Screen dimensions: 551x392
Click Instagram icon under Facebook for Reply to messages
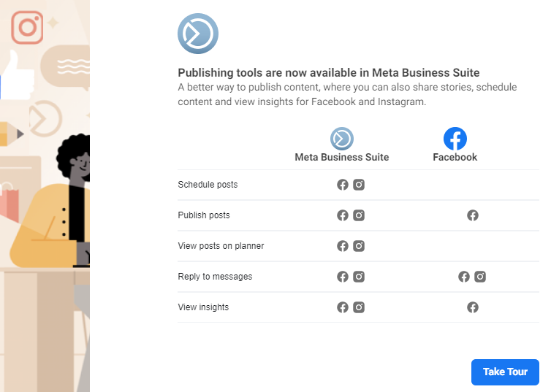coord(480,277)
